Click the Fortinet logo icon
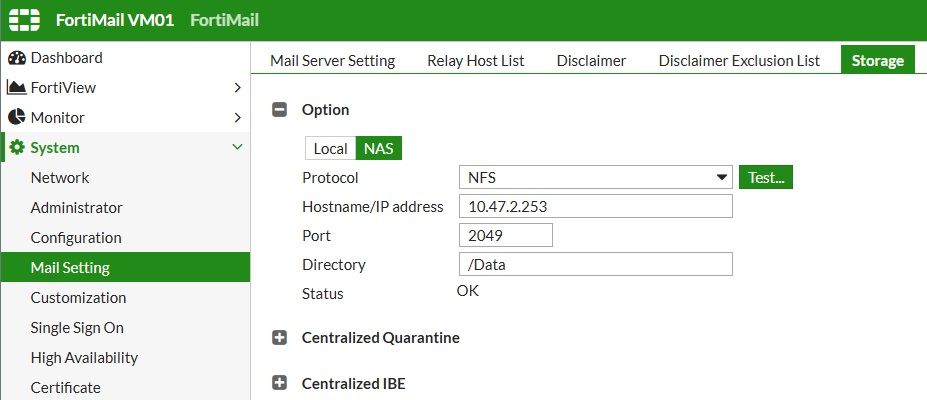Image resolution: width=927 pixels, height=400 pixels. pos(25,20)
